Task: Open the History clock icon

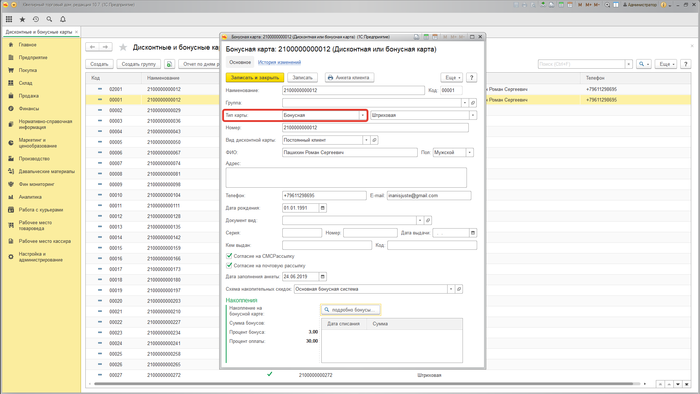Action: 36,19
